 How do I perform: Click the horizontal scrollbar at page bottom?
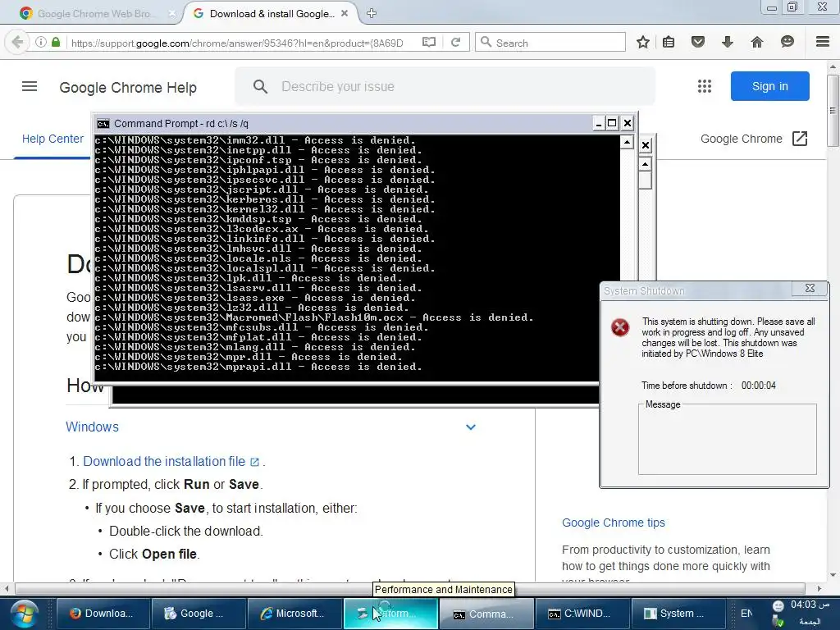pyautogui.click(x=410, y=588)
